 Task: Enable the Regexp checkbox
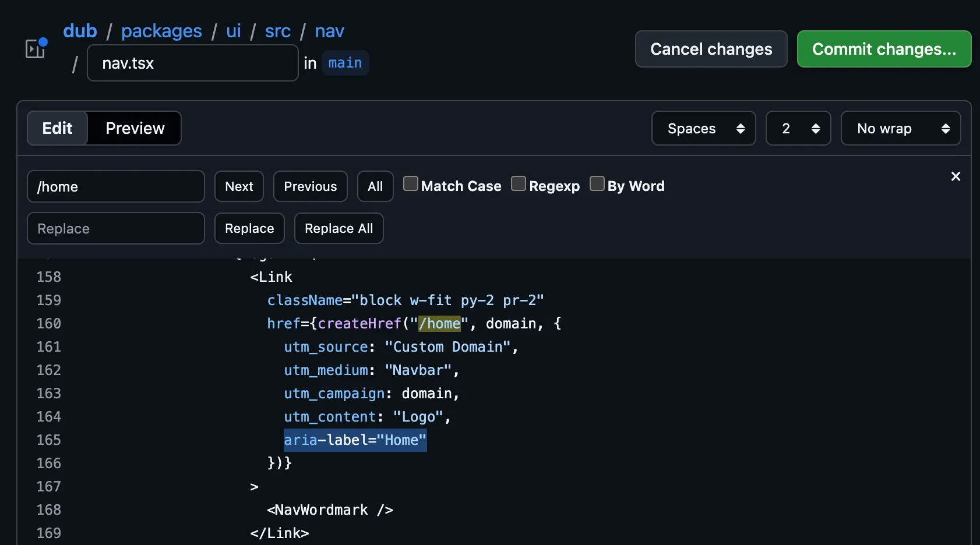[519, 184]
